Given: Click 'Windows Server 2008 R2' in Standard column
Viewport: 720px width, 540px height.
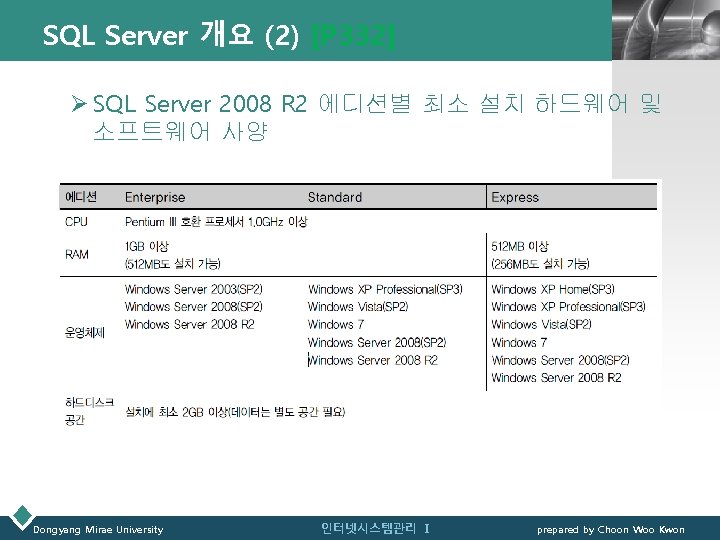Looking at the screenshot, I should [x=373, y=360].
